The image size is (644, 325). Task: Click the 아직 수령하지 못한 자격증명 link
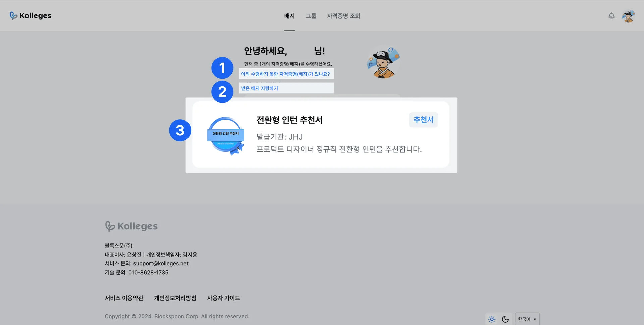(x=285, y=74)
